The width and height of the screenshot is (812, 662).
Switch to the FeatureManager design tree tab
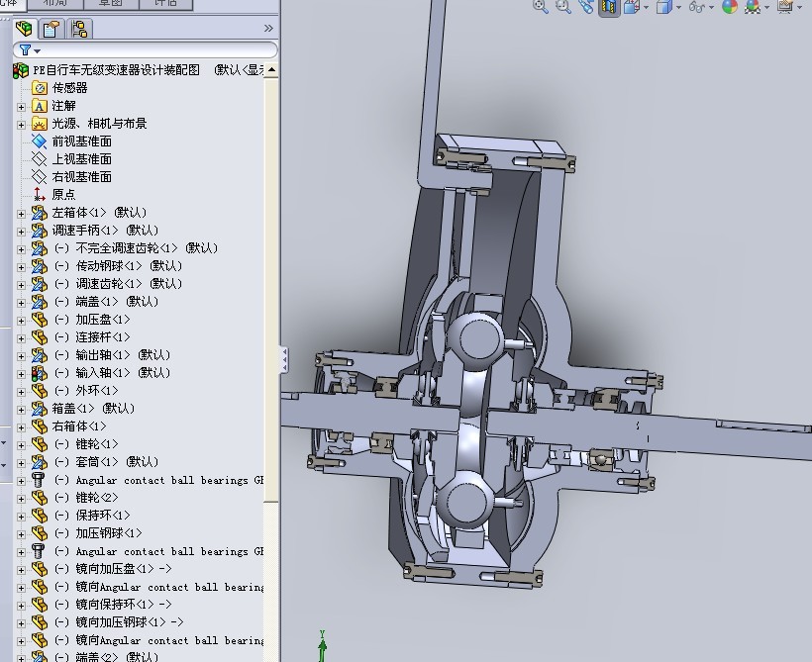(24, 29)
